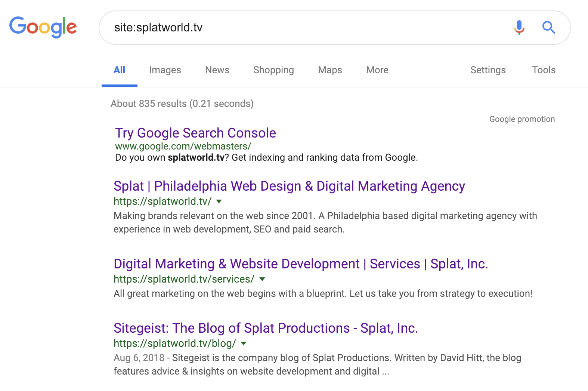Switch to the Images tab
The width and height of the screenshot is (588, 391).
165,70
